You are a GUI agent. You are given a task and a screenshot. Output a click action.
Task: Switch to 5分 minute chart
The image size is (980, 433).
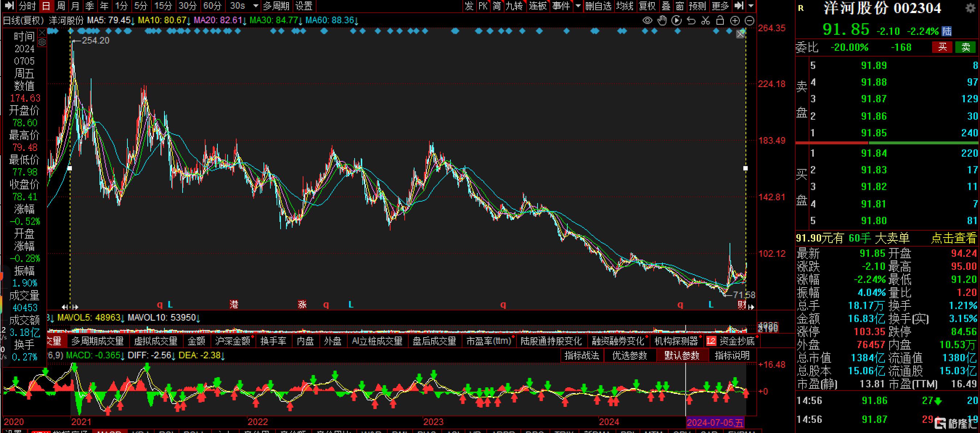[x=140, y=6]
